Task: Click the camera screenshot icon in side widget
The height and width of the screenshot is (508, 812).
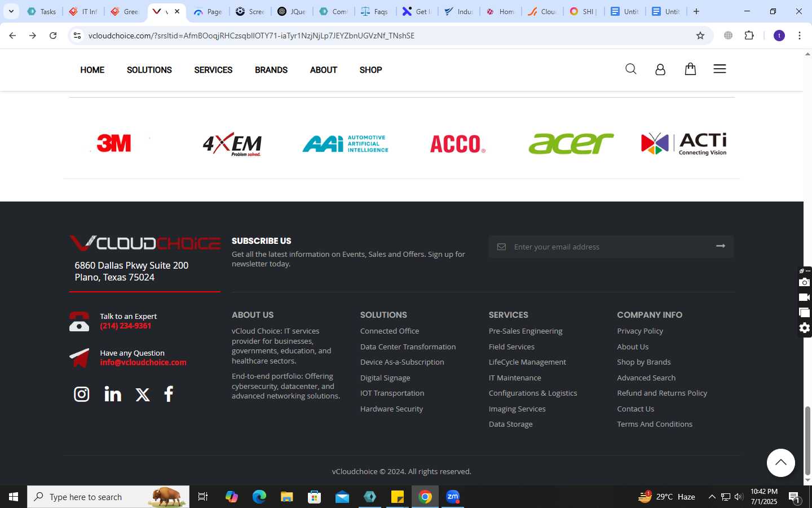Action: coord(805,282)
